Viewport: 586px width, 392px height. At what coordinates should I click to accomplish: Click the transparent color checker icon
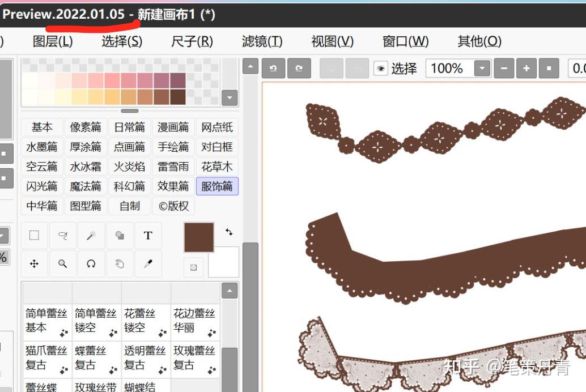pyautogui.click(x=194, y=267)
